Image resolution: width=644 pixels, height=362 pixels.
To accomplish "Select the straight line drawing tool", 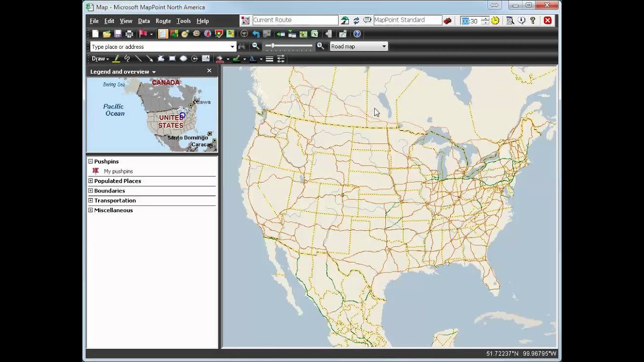I will (x=138, y=59).
